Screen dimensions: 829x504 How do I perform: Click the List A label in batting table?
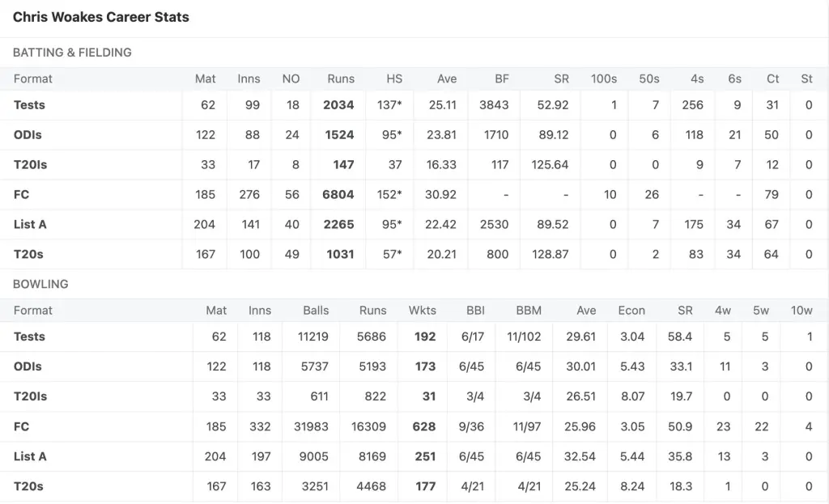point(30,224)
